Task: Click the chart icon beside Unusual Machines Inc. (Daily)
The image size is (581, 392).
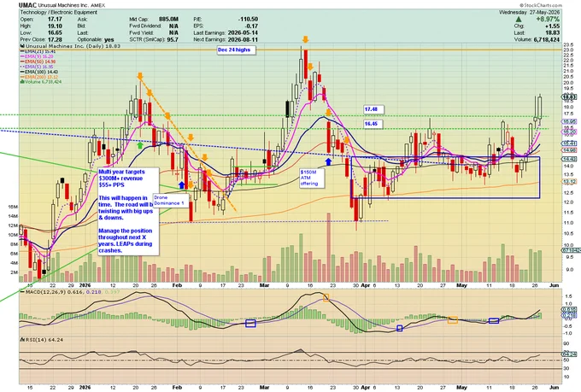Action: coord(21,46)
